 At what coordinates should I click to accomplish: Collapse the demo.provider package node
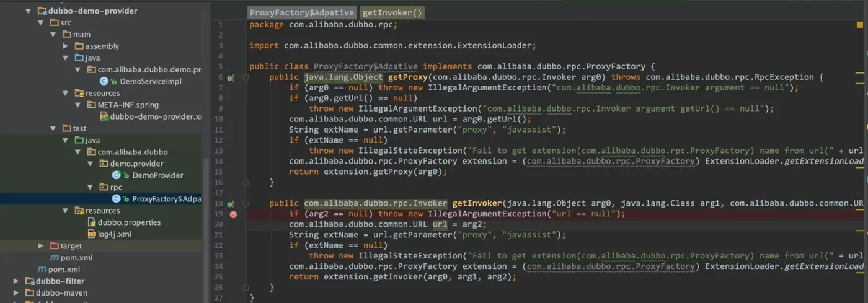[x=91, y=164]
